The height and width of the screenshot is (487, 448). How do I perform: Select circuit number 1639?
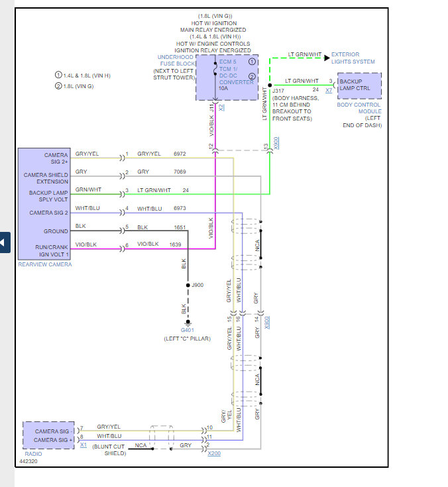point(175,244)
